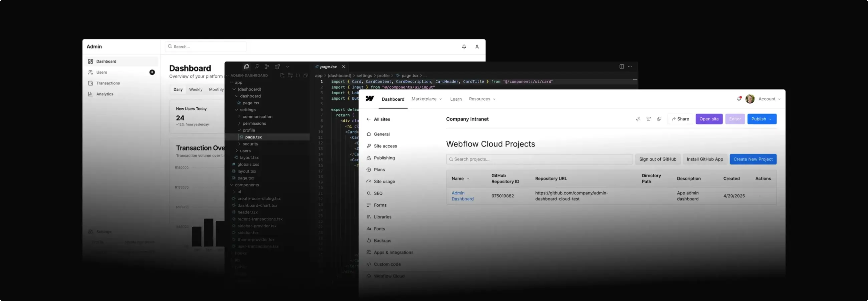
Task: Open the search icon in editor activity bar
Action: pos(257,67)
